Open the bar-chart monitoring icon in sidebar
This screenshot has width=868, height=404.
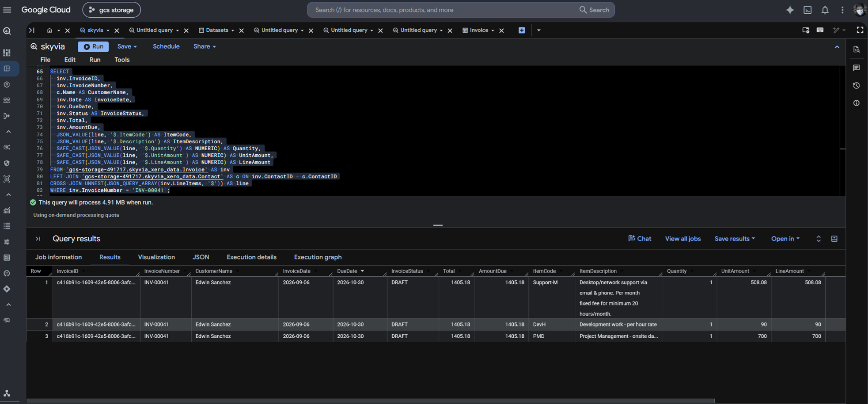tap(7, 210)
